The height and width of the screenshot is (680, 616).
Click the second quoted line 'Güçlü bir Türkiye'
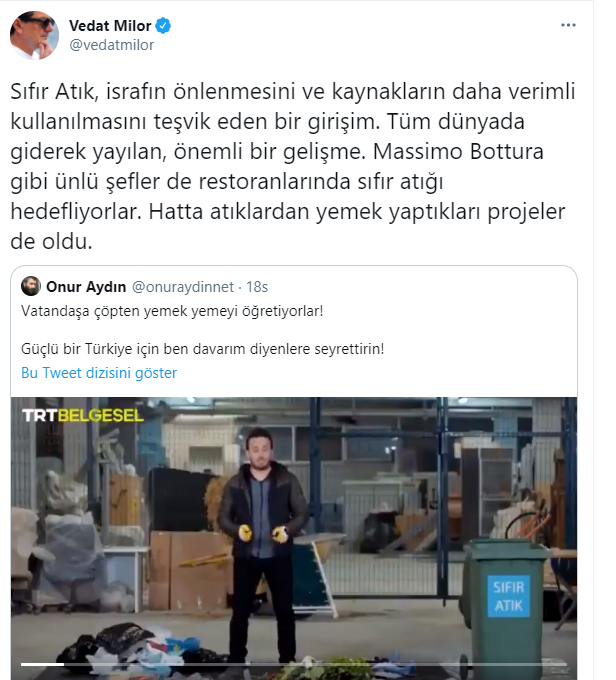pyautogui.click(x=203, y=349)
